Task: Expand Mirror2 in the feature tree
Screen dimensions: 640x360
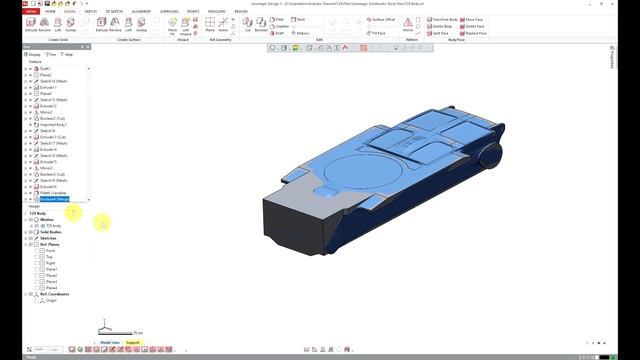Action: (x=26, y=112)
